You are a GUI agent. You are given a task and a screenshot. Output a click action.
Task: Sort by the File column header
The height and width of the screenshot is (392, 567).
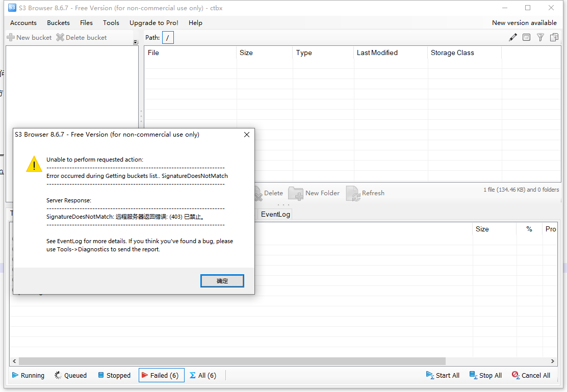pos(190,53)
